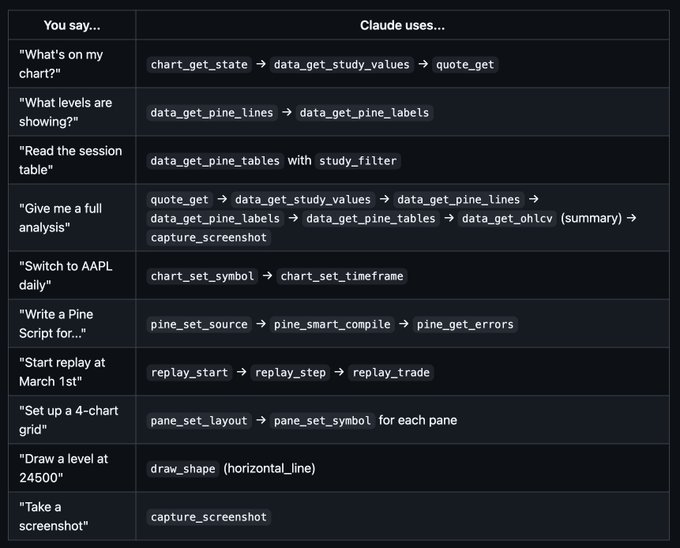
Task: Select the pine_get_errors code tag
Action: [465, 324]
